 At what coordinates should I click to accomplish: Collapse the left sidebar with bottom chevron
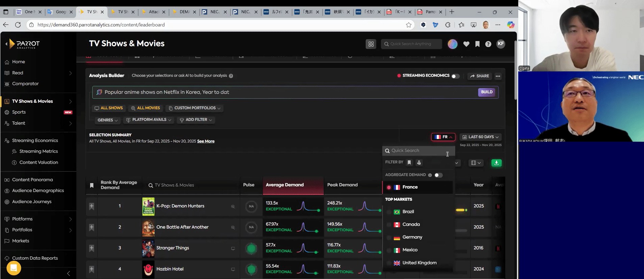[x=69, y=273]
